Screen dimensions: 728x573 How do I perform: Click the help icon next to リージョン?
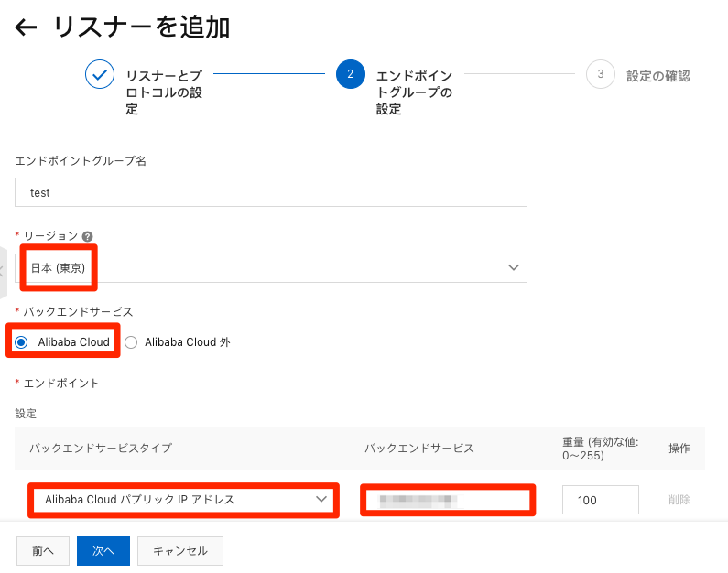(87, 236)
